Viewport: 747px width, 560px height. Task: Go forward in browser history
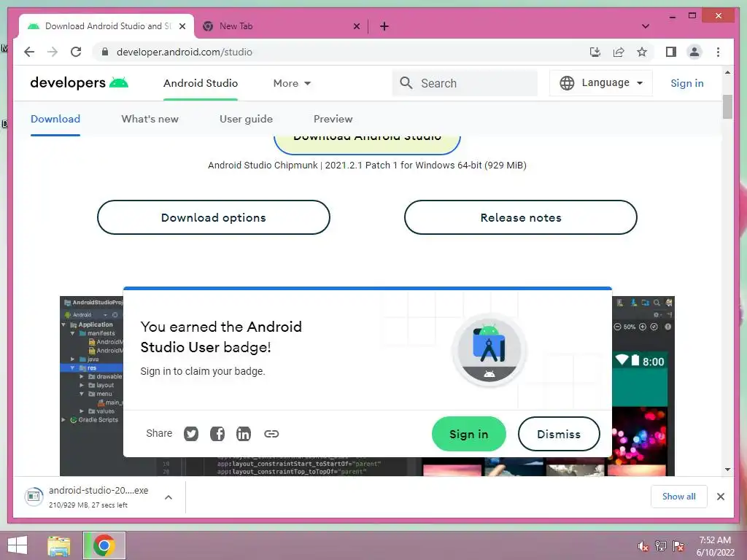click(x=53, y=52)
